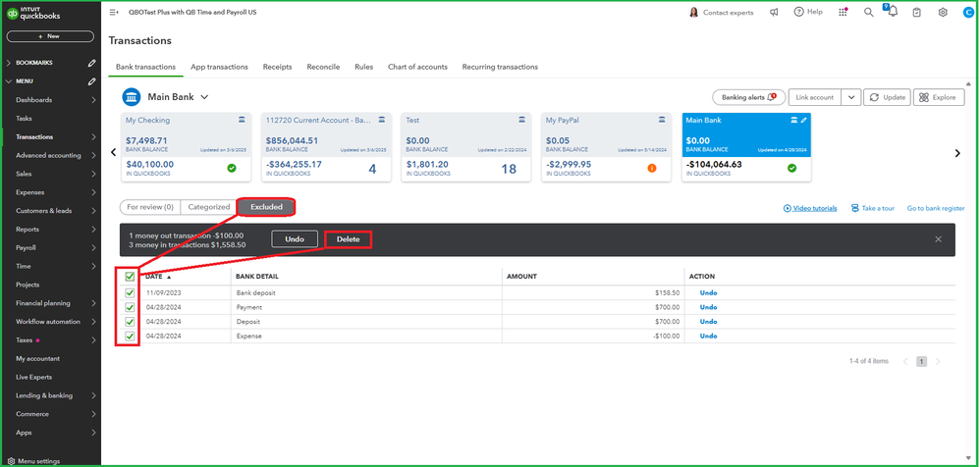Click the Main Bank blue bank icon
The width and height of the screenshot is (980, 467).
click(x=132, y=97)
